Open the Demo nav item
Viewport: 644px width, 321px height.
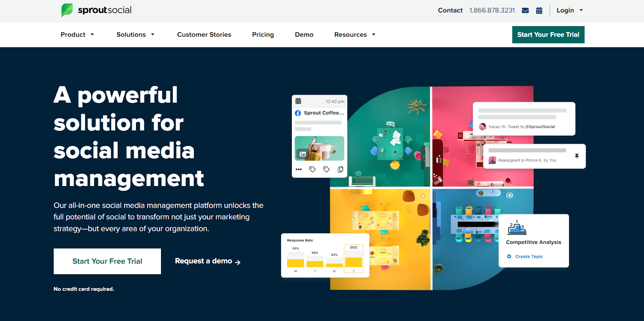pyautogui.click(x=304, y=35)
